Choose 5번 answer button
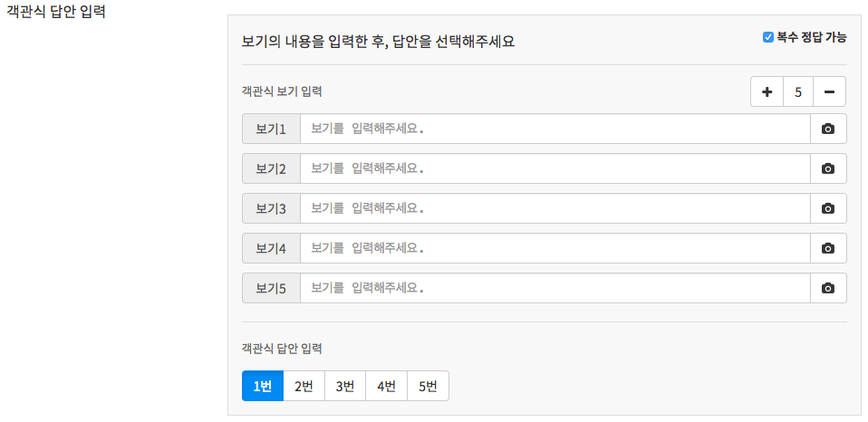 click(x=428, y=386)
